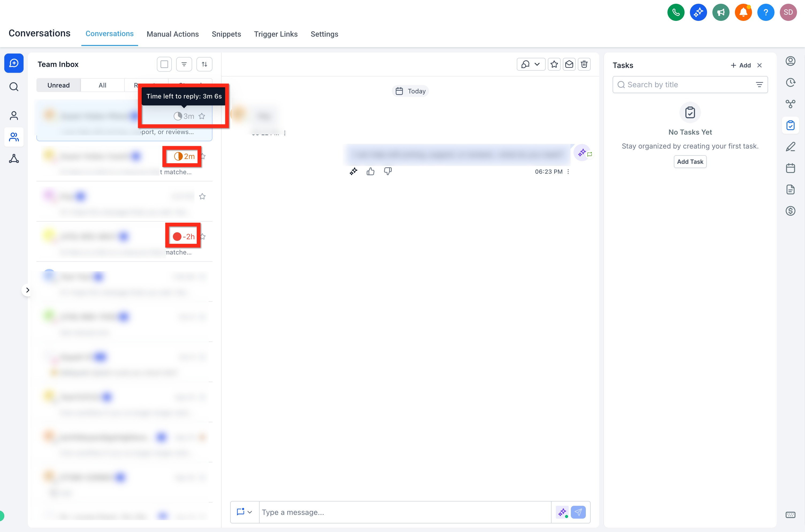Open the search icon in left sidebar

pos(14,87)
